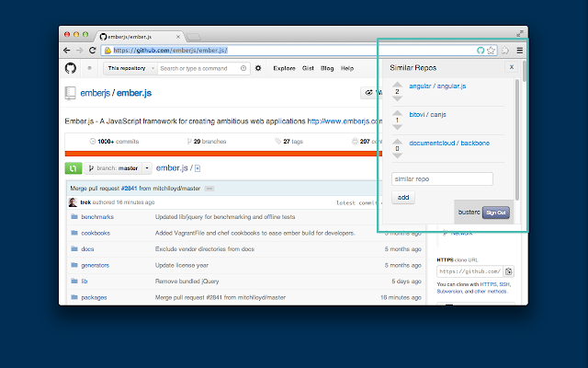Click the benchmarks folder icon
This screenshot has height=368, width=588.
(74, 217)
